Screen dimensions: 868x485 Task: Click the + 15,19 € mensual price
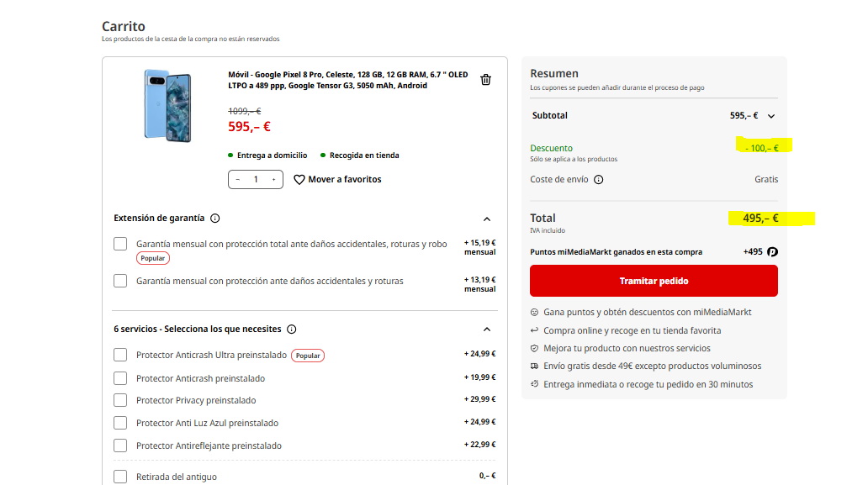[x=480, y=247]
